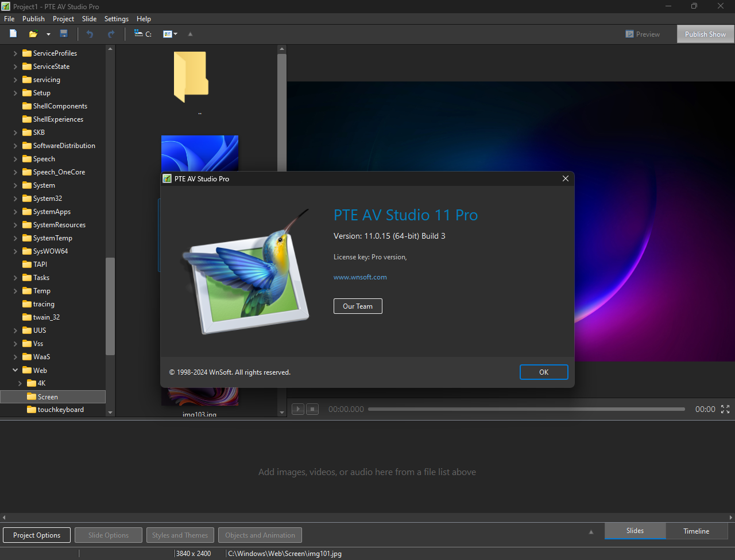This screenshot has width=735, height=560.
Task: Expand the WaaS folder node
Action: (x=16, y=357)
